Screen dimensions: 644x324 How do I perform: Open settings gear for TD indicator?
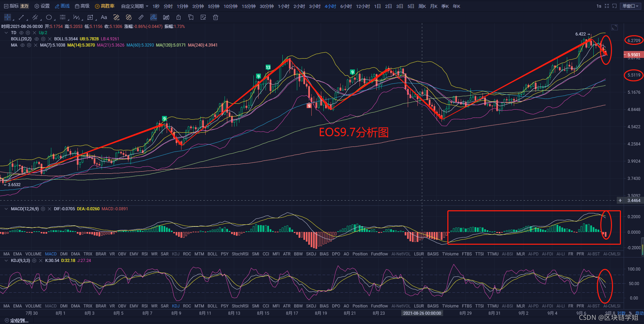(28, 33)
